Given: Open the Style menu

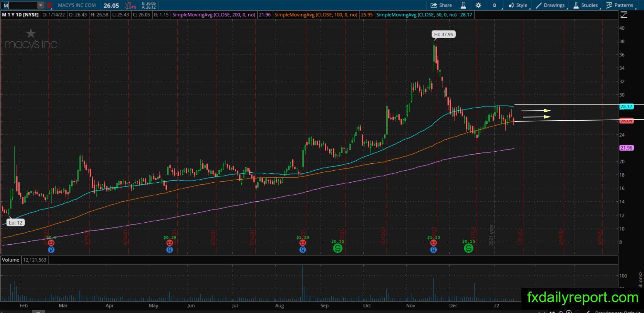Looking at the screenshot, I should 518,5.
